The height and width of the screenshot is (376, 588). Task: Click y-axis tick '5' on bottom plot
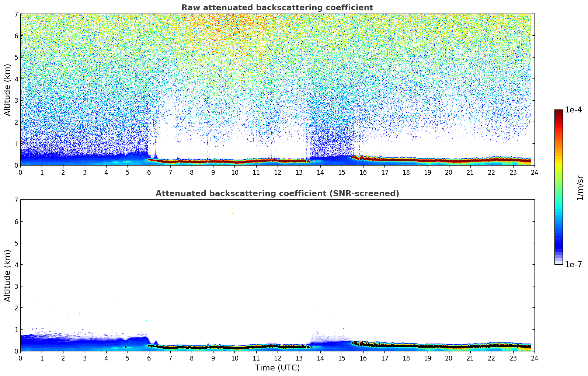(x=16, y=243)
